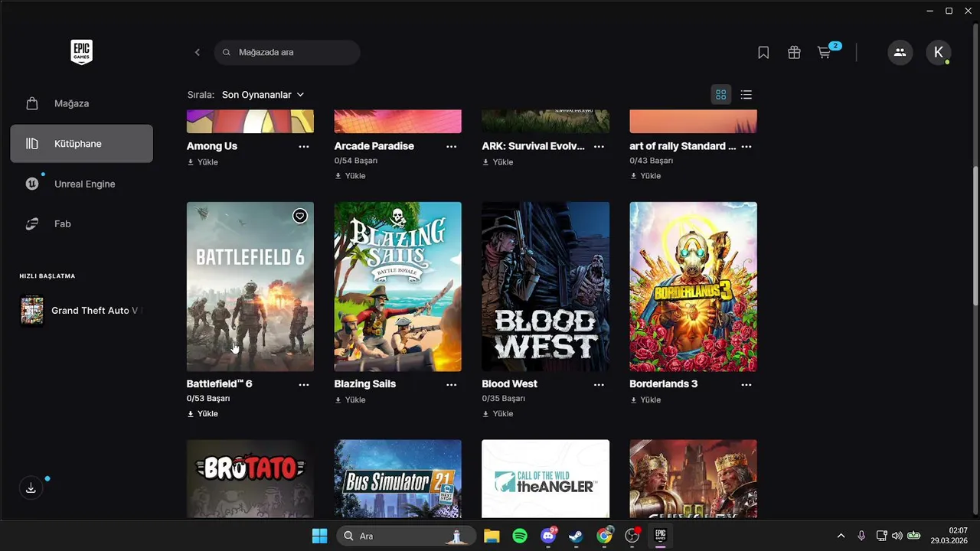Install art of rally via Yükle

click(645, 176)
